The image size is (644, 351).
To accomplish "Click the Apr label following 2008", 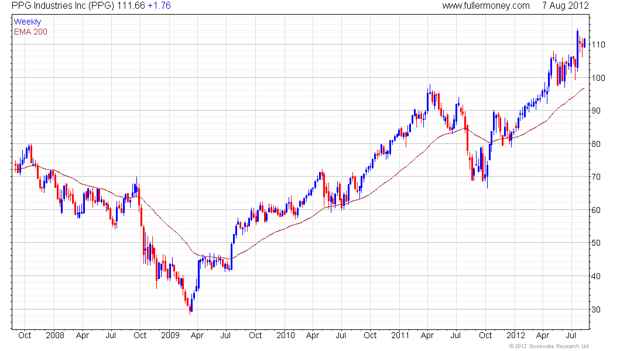I will [x=83, y=335].
